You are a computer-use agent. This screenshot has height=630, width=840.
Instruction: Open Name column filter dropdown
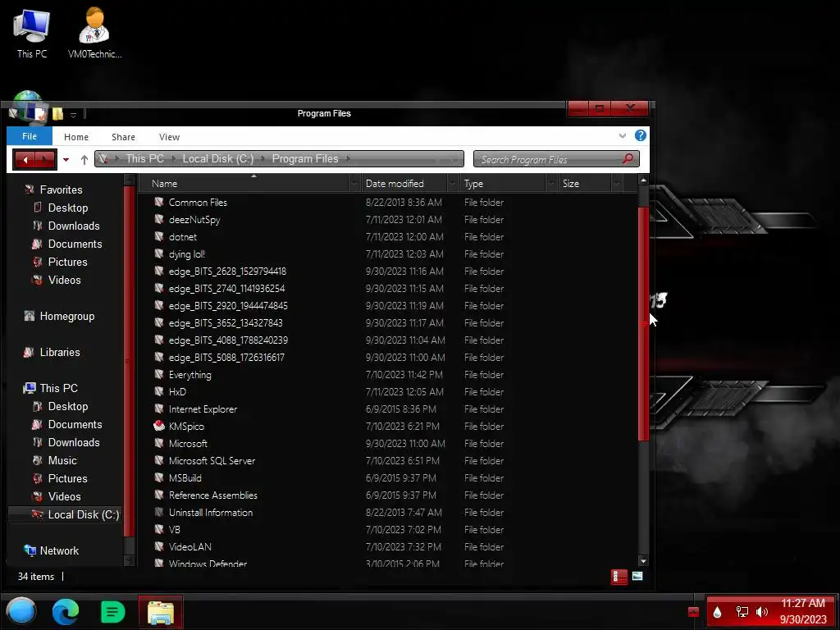(x=354, y=184)
